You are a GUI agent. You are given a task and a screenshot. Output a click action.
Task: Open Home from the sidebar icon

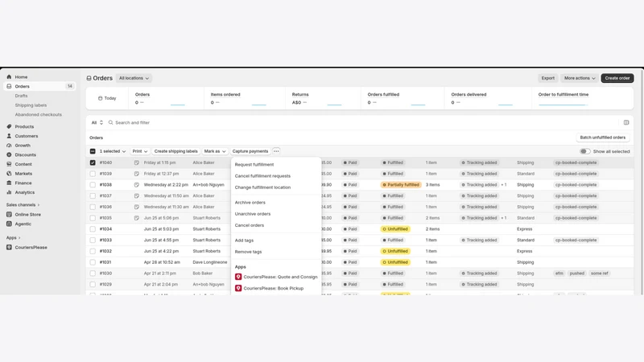pyautogui.click(x=9, y=76)
